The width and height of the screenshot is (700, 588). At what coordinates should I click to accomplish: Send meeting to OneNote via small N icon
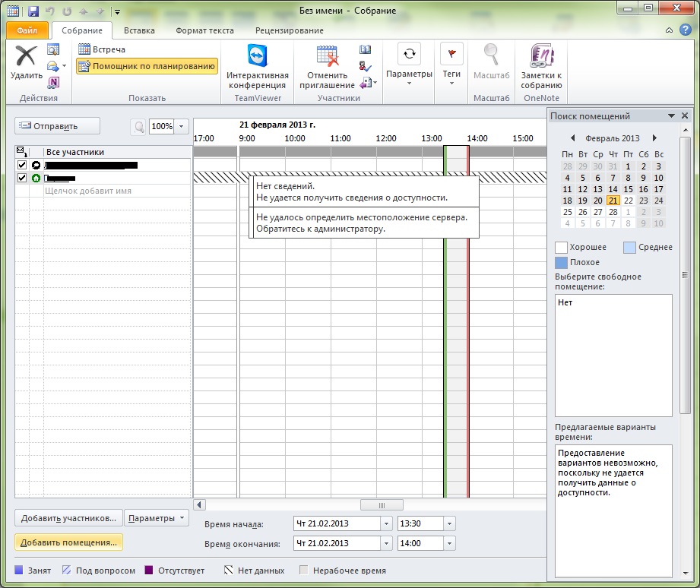[x=53, y=82]
